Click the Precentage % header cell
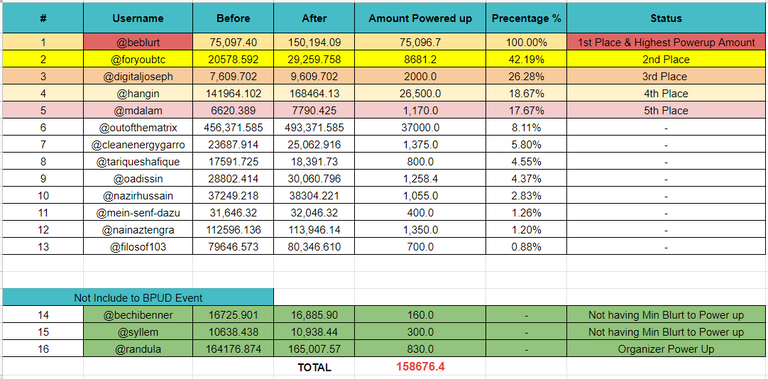The image size is (768, 379). [527, 19]
